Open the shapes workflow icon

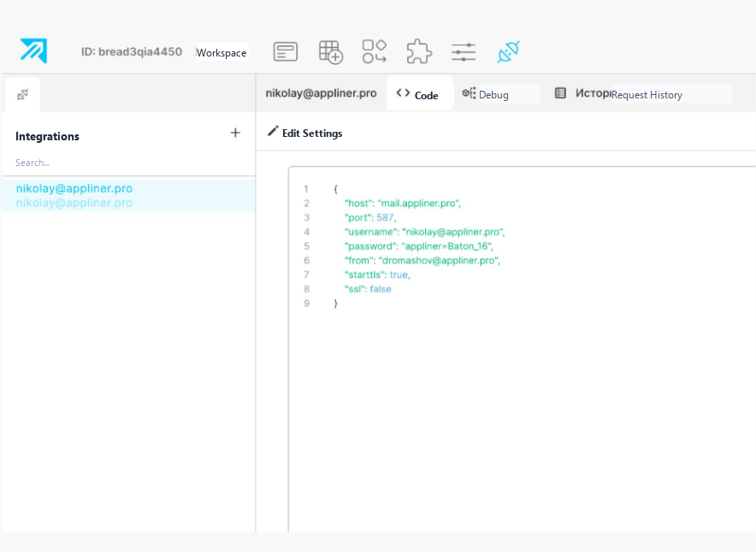coord(375,51)
